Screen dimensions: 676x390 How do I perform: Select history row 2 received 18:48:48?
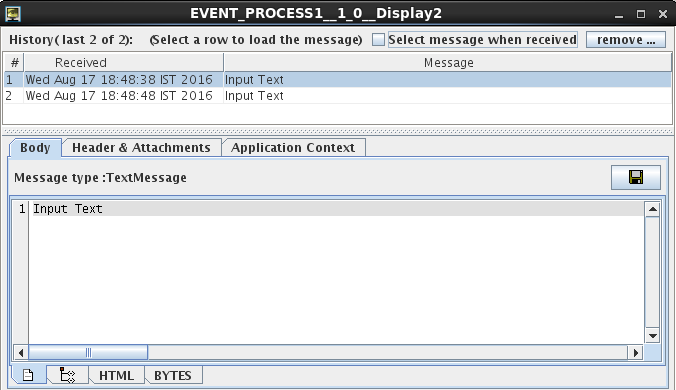pos(338,96)
